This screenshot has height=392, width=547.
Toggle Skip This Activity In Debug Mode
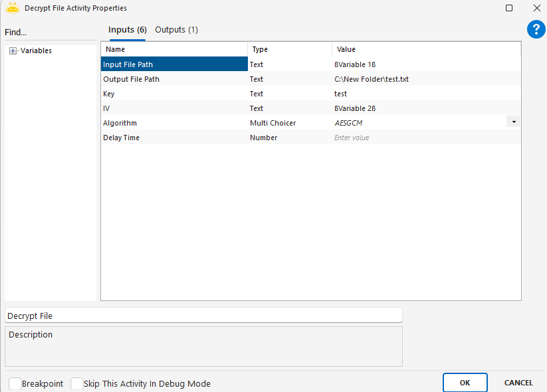[x=77, y=383]
